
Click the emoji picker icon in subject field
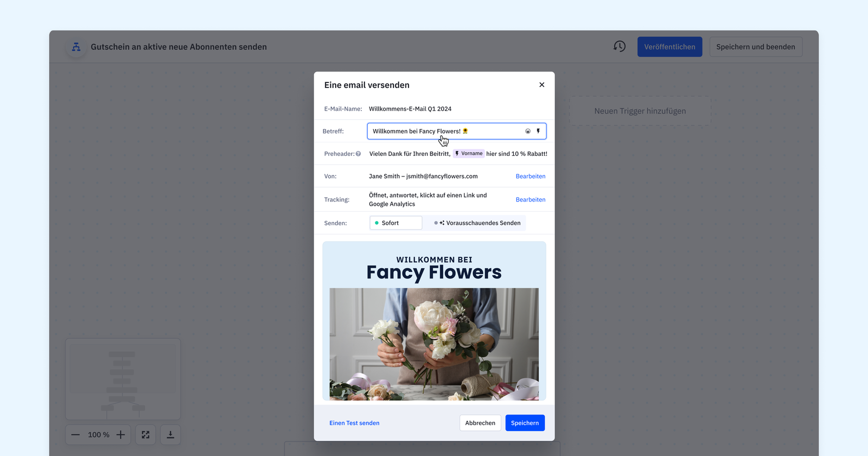[x=528, y=131]
